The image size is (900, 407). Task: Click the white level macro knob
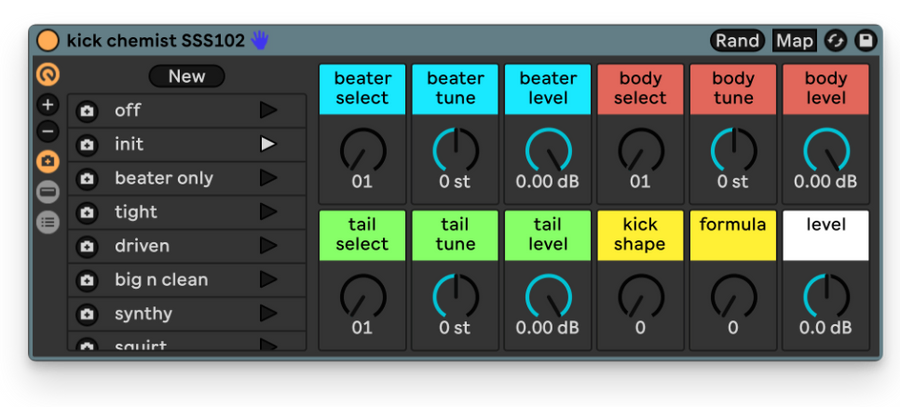826,296
